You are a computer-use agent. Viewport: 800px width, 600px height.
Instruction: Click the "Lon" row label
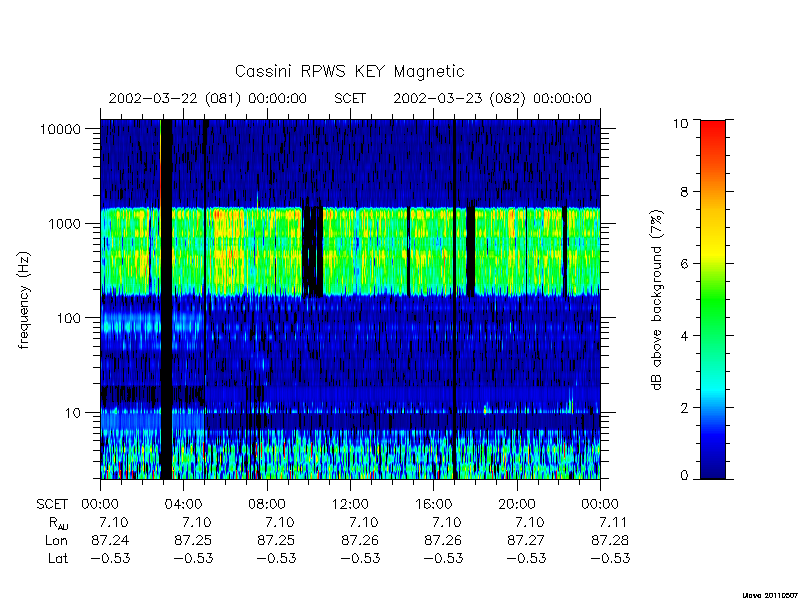click(56, 540)
